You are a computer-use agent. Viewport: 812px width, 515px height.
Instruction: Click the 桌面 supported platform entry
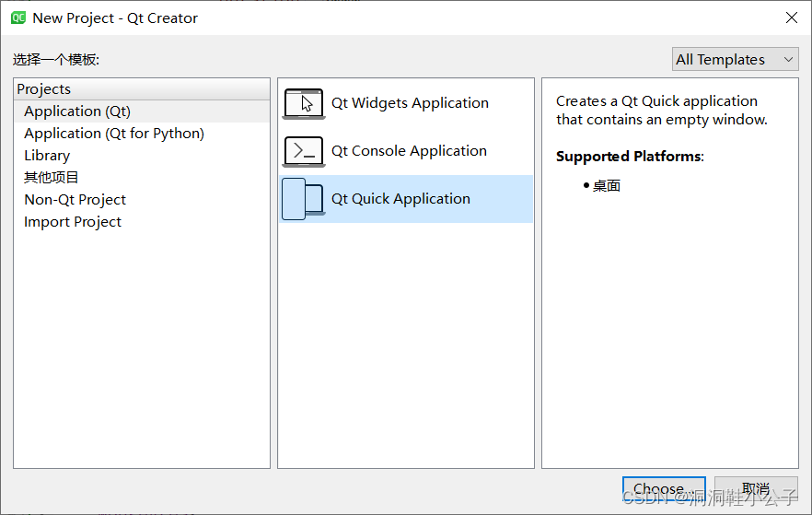[x=606, y=185]
